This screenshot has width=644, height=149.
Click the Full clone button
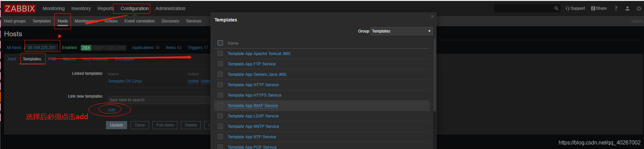[x=165, y=125]
